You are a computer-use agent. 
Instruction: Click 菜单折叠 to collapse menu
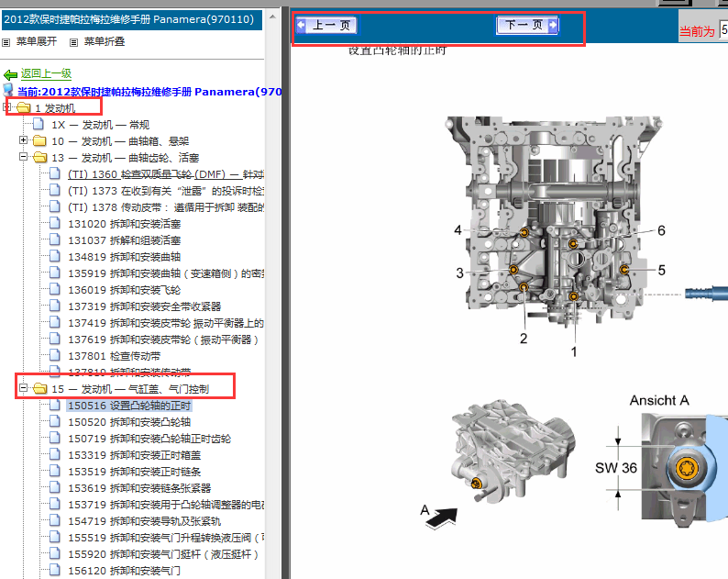pos(105,41)
